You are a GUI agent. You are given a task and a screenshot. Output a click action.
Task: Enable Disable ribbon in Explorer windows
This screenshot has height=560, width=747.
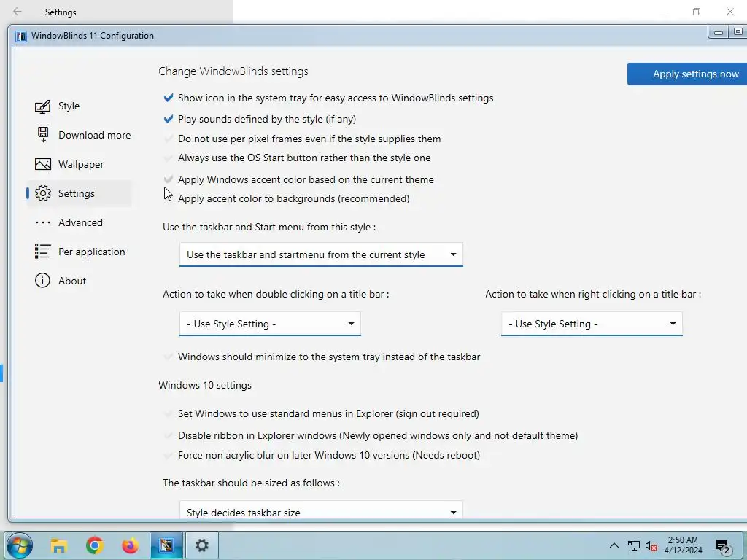point(169,435)
